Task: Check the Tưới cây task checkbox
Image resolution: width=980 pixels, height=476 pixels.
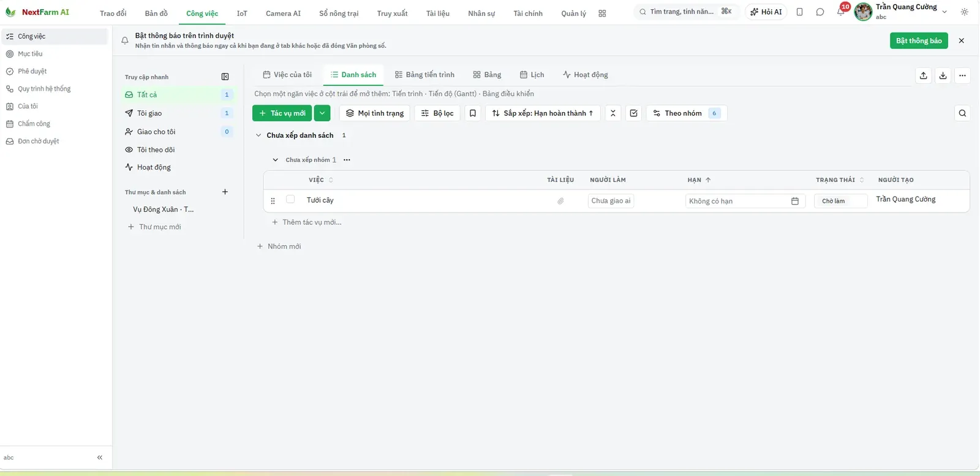Action: [290, 199]
